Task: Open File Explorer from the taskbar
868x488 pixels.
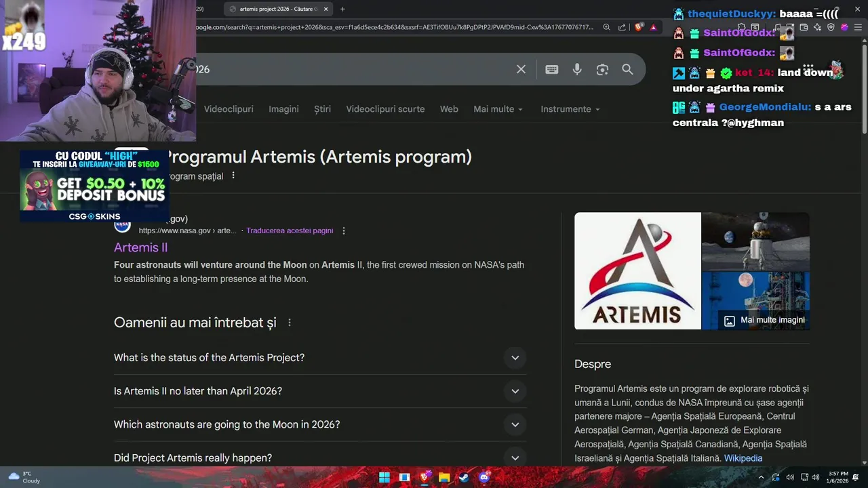Action: pos(444,477)
